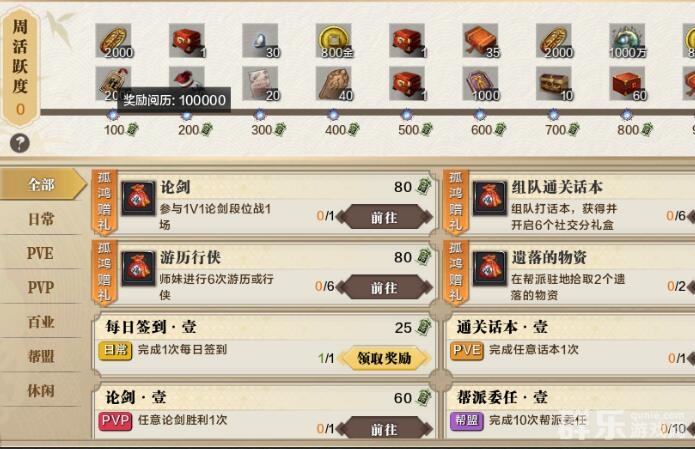
Task: Click the 300 activity milestone marker
Action: 260,115
